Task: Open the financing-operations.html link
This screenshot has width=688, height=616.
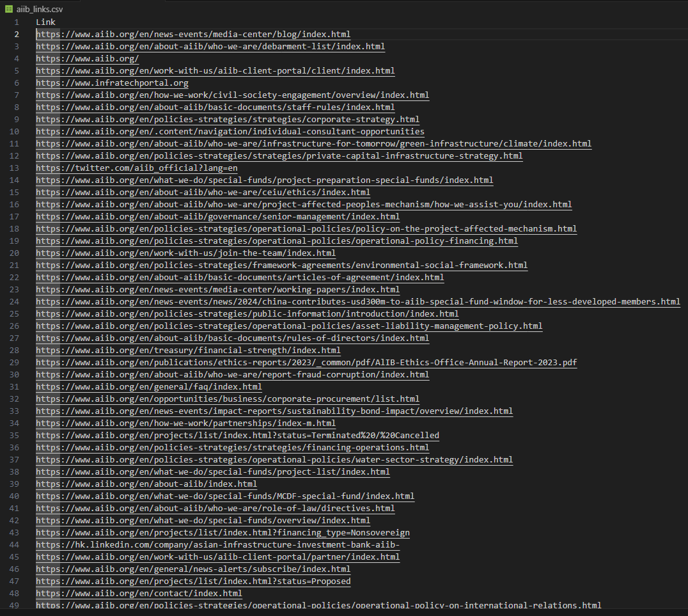Action: pyautogui.click(x=233, y=448)
